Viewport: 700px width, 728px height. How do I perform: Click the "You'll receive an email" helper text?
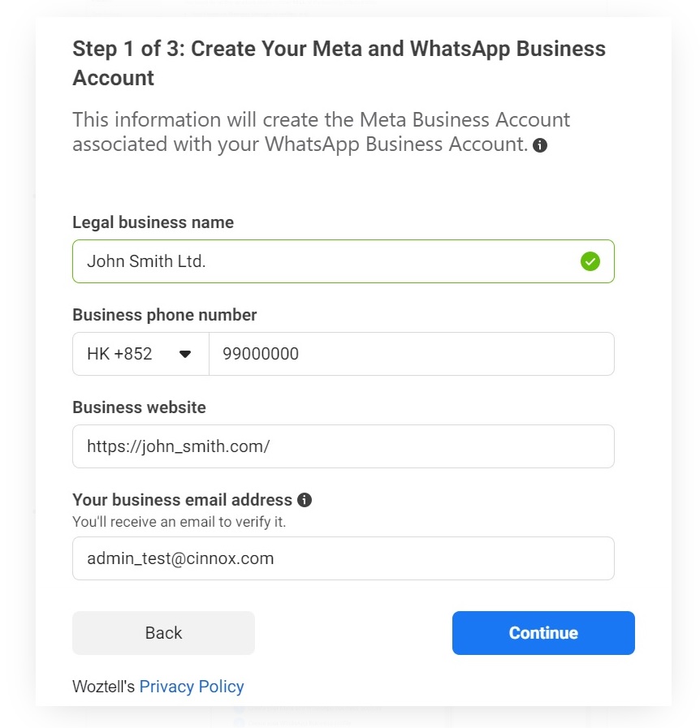click(x=179, y=522)
